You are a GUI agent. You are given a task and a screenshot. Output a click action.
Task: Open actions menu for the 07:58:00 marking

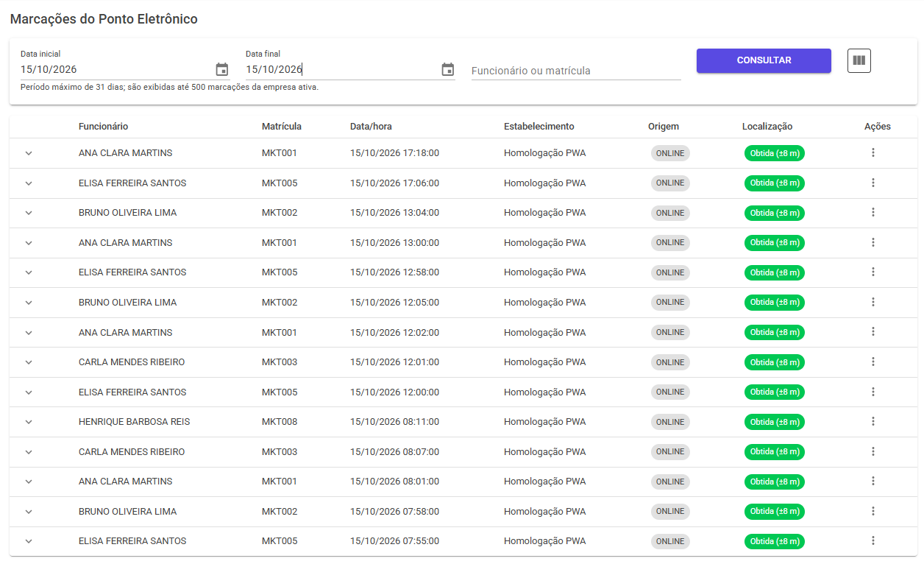[x=873, y=511]
